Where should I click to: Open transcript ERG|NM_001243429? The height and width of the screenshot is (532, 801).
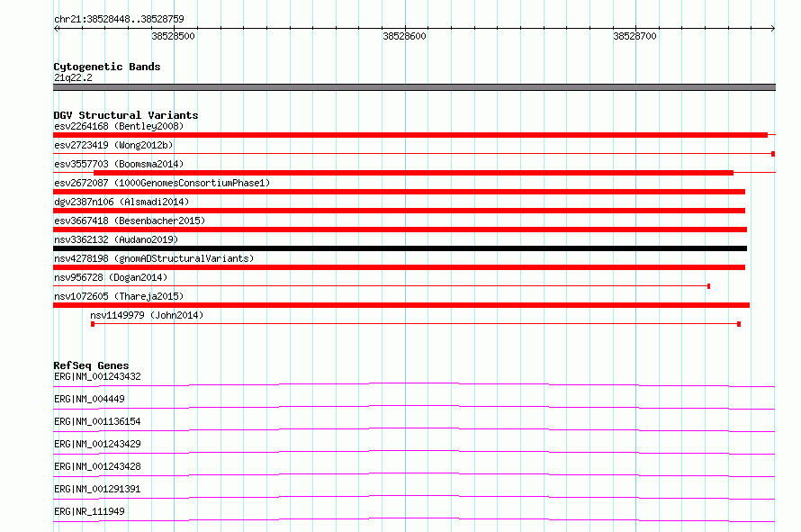(x=97, y=444)
